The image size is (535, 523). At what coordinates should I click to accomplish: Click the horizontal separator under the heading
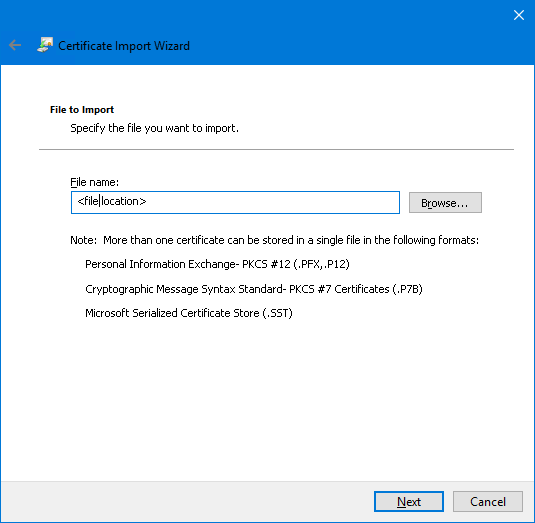click(276, 149)
